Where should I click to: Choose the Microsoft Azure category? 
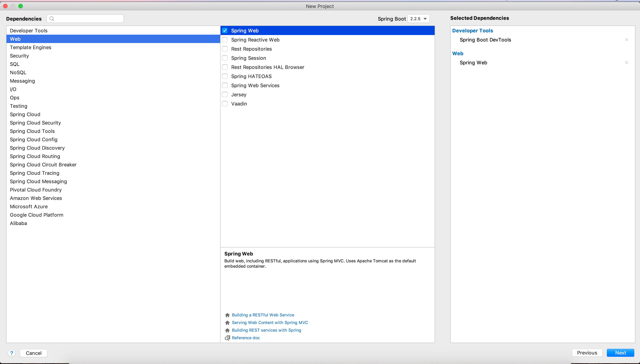click(x=113, y=207)
